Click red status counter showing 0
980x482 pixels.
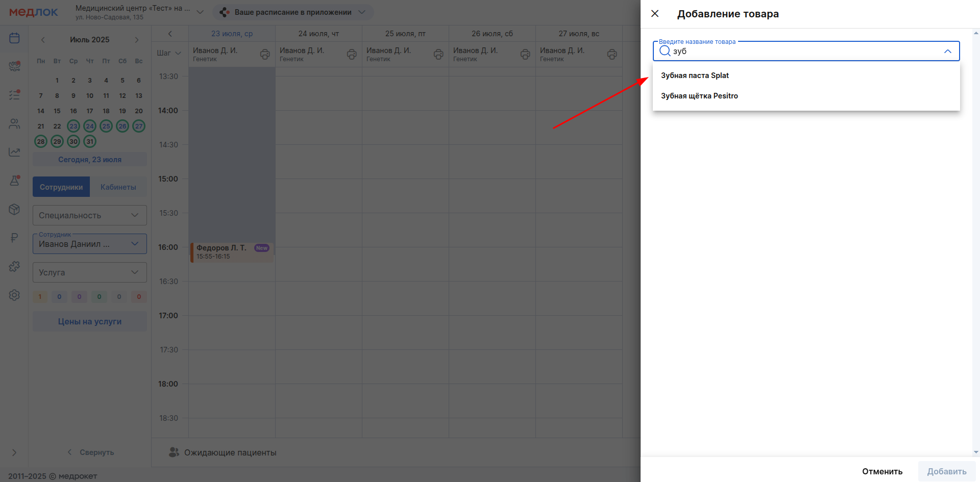(139, 297)
